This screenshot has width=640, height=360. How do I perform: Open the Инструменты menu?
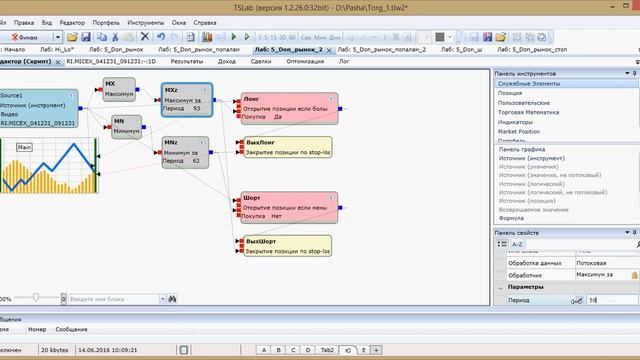pyautogui.click(x=146, y=23)
